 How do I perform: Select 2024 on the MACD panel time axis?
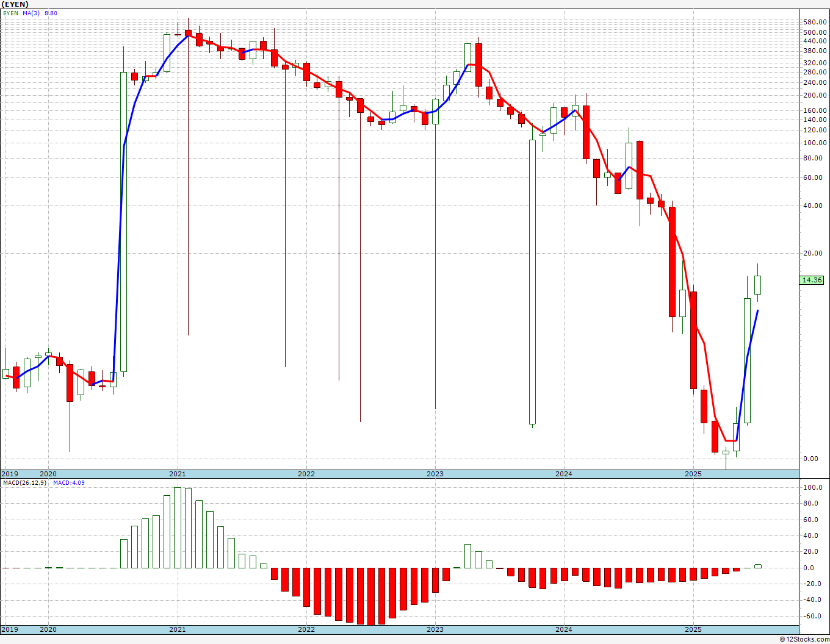coord(564,629)
